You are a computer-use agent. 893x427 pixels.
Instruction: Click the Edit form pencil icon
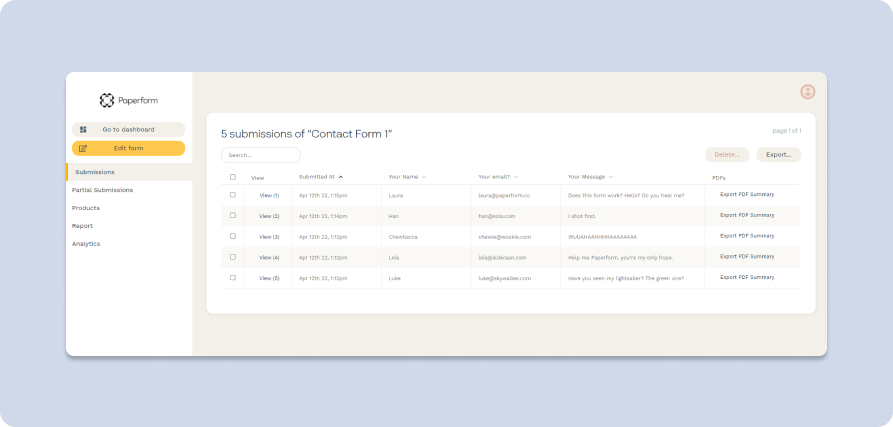tap(83, 148)
